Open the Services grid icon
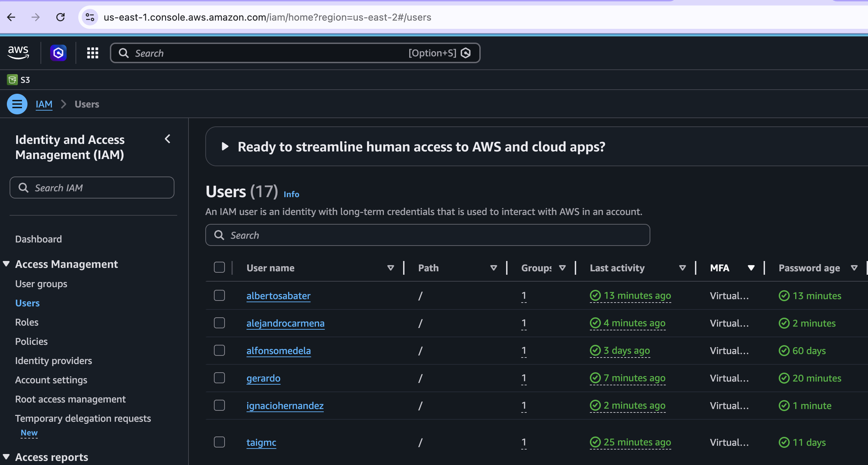The height and width of the screenshot is (465, 868). [92, 53]
